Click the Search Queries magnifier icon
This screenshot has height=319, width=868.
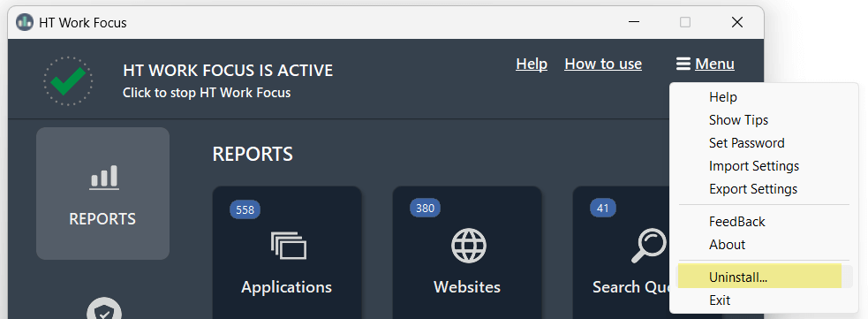pos(649,246)
